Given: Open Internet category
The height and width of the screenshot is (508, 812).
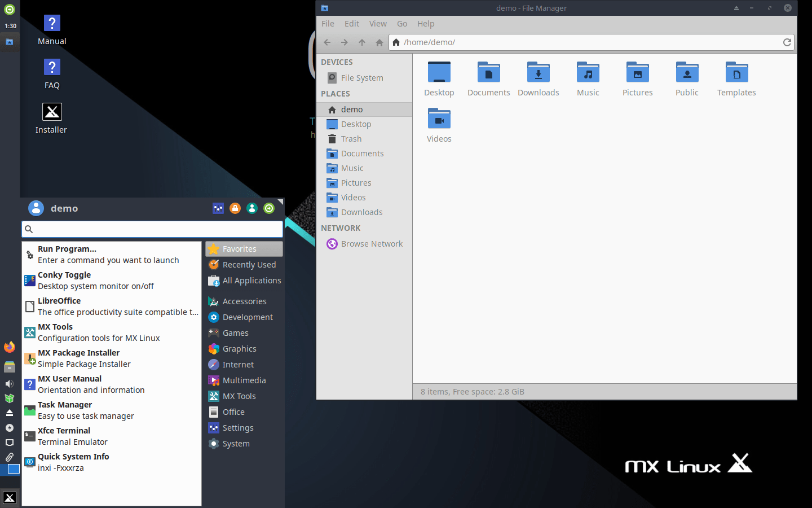Looking at the screenshot, I should pyautogui.click(x=244, y=365).
